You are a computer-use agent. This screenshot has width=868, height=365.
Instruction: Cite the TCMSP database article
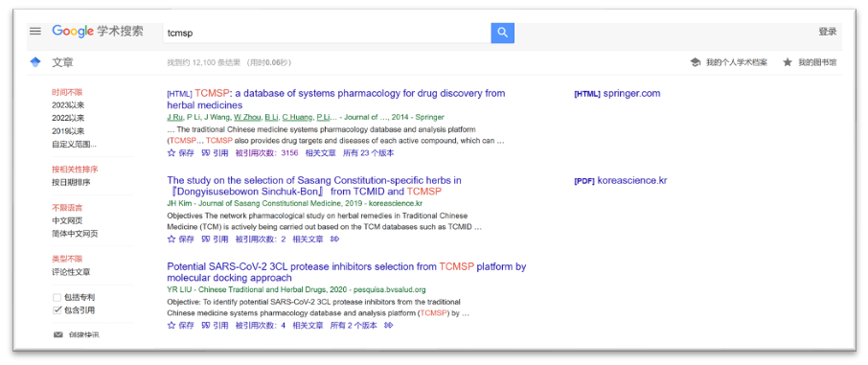click(x=215, y=153)
